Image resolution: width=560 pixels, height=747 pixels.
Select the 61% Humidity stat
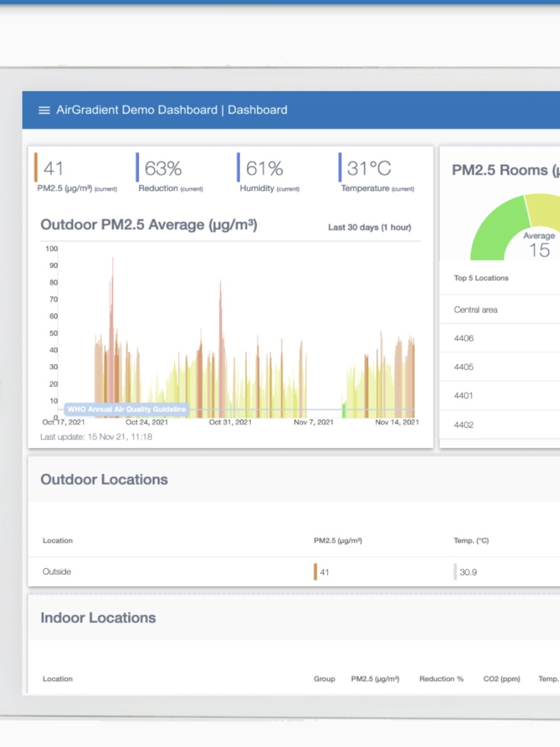click(269, 173)
